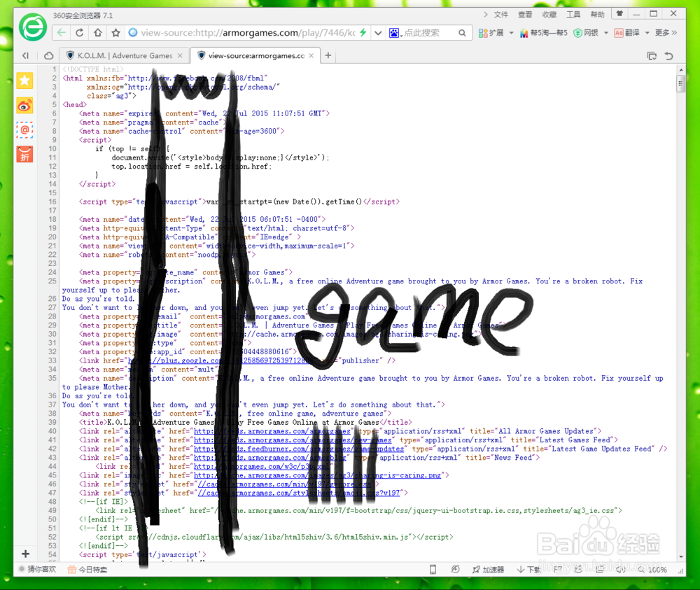The width and height of the screenshot is (700, 590).
Task: Open a new tab with plus button
Action: coord(328,55)
